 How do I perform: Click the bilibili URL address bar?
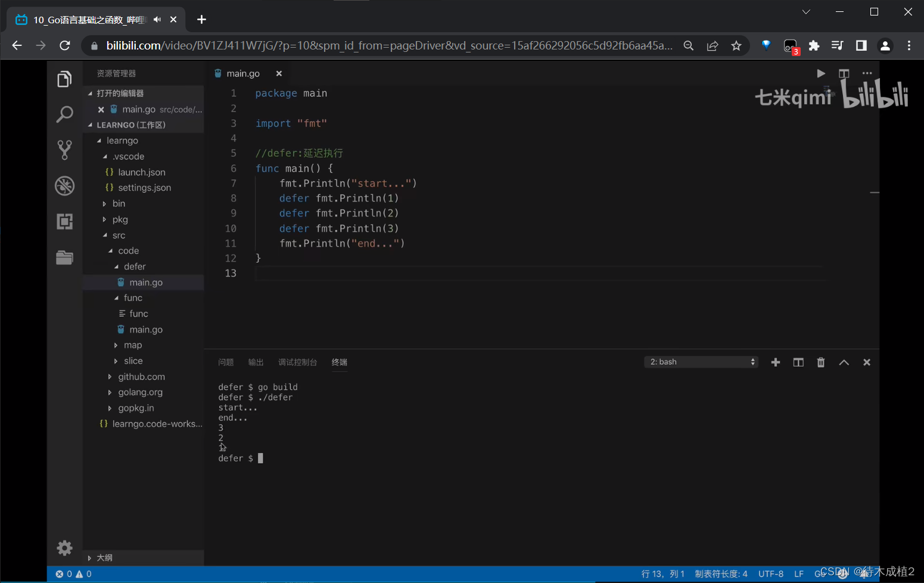pos(390,45)
